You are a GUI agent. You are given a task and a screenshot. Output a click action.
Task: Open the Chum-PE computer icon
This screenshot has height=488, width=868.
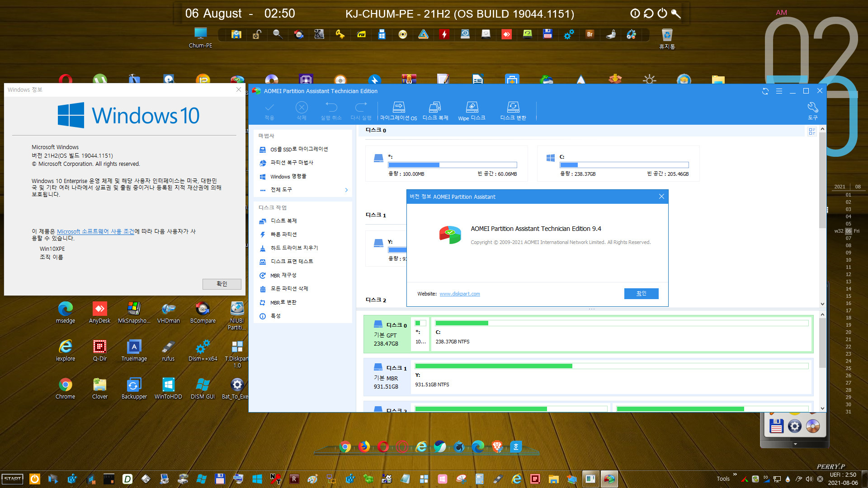click(x=200, y=38)
